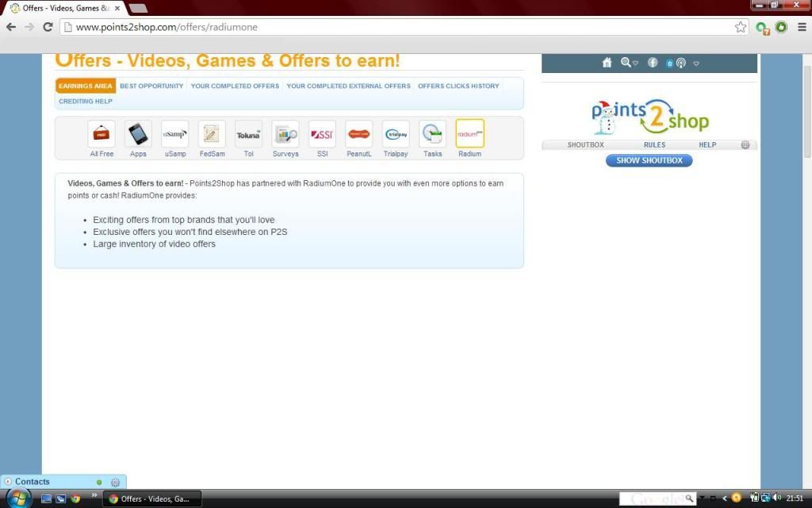This screenshot has height=508, width=812.
Task: Open shoutbox settings gear
Action: pos(745,144)
